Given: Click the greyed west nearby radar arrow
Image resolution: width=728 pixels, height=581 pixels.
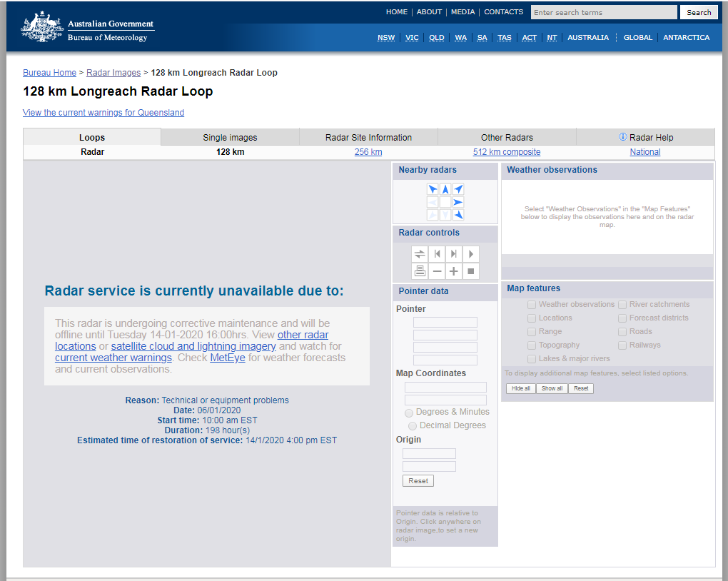Looking at the screenshot, I should [433, 202].
